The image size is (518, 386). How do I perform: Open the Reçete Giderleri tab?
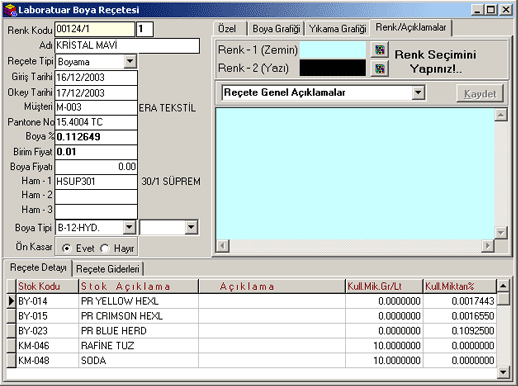point(108,269)
